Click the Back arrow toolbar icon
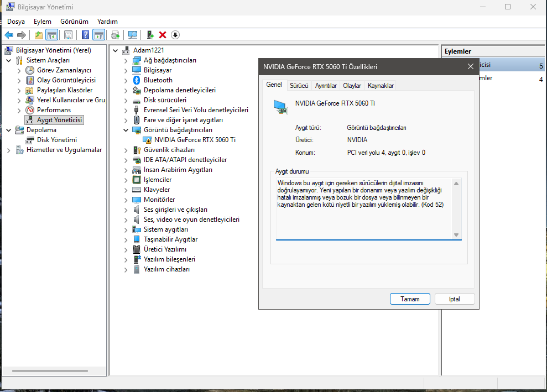This screenshot has width=547, height=392. (9, 35)
